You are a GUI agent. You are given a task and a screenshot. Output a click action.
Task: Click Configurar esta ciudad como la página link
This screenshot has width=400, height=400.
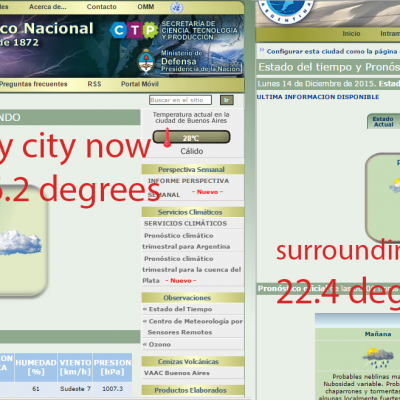(x=332, y=51)
